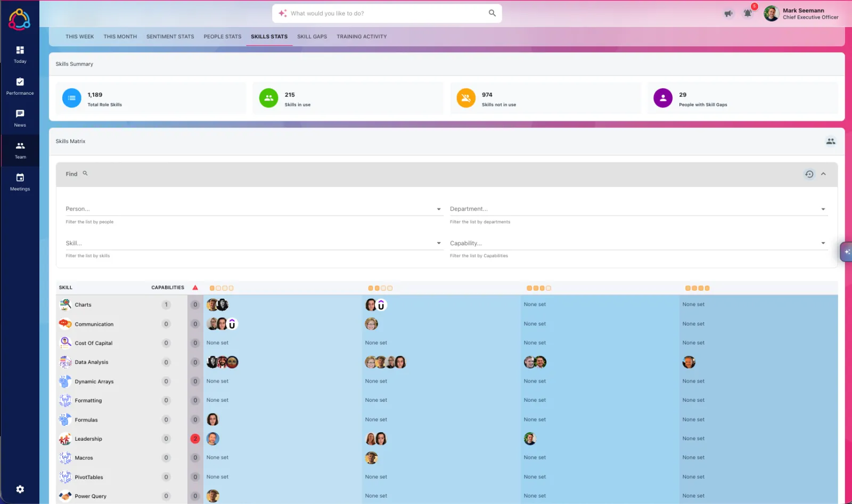Click the people icon in Skills Matrix header
The width and height of the screenshot is (852, 504).
click(831, 141)
